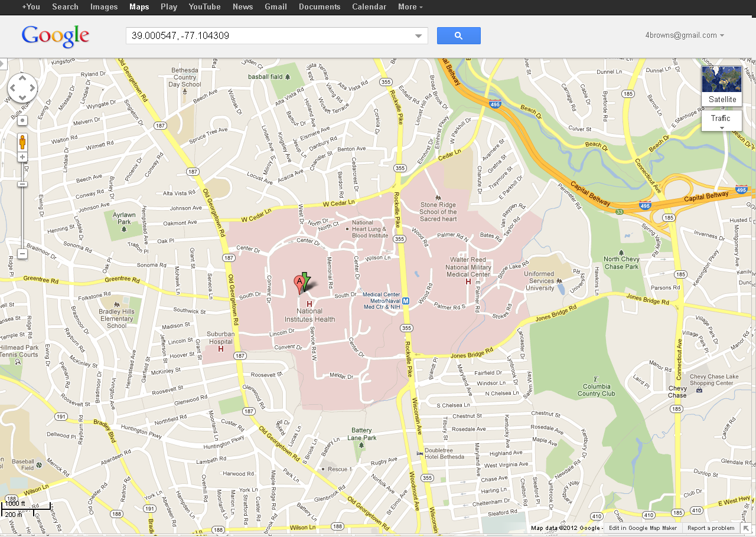Zoom out with the minus button
The image size is (756, 537).
22,254
